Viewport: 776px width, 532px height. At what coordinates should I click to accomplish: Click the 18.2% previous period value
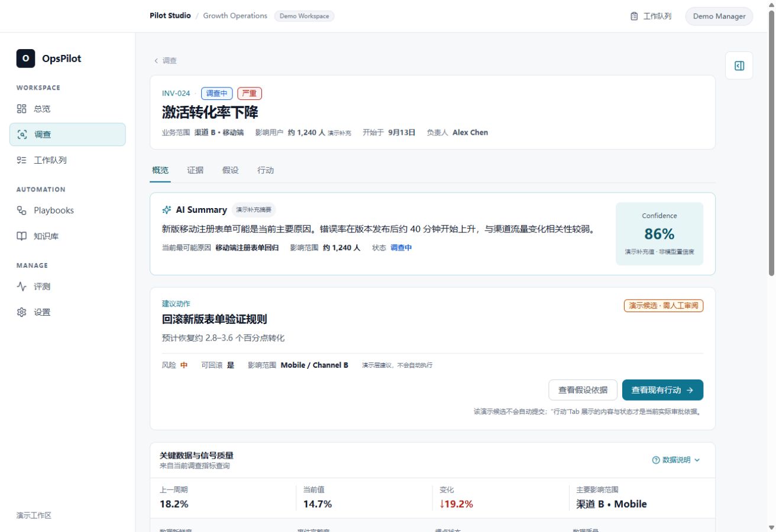coord(174,504)
